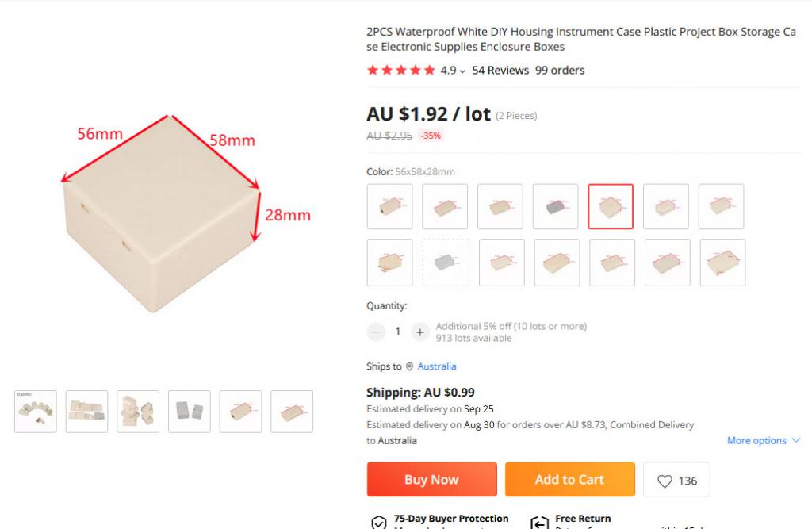The width and height of the screenshot is (812, 529).
Task: View the first product gallery thumbnail
Action: 36,411
